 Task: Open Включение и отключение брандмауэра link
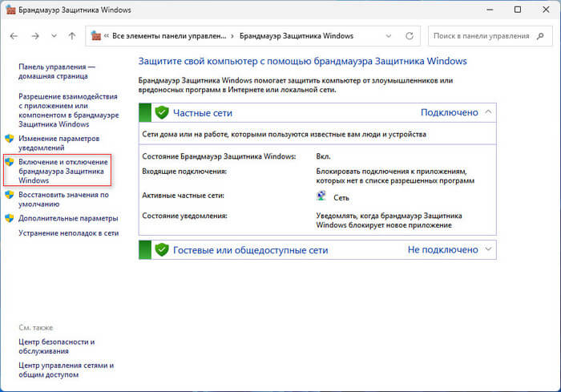pos(61,171)
